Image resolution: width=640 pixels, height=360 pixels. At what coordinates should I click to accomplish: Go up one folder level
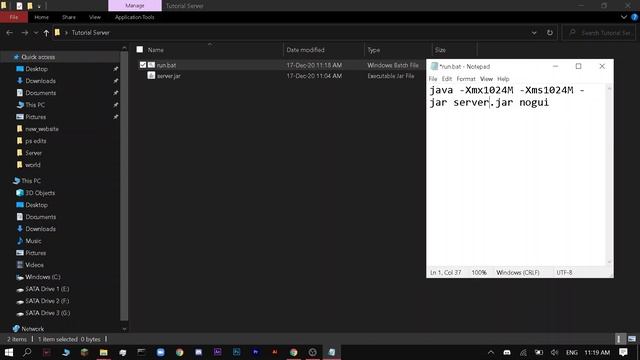pos(46,33)
